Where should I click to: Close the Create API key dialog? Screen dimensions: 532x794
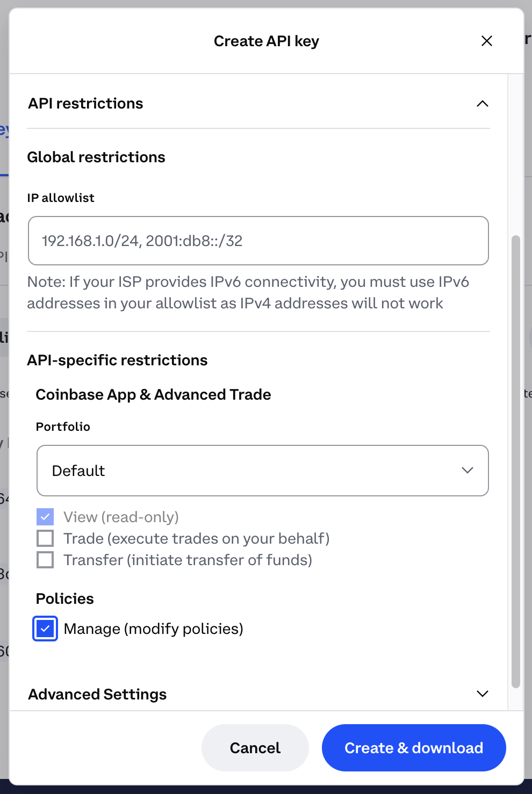click(x=487, y=41)
